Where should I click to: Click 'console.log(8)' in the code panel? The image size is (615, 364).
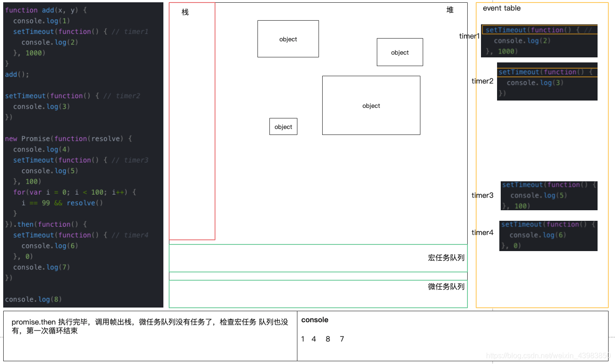[x=34, y=299]
